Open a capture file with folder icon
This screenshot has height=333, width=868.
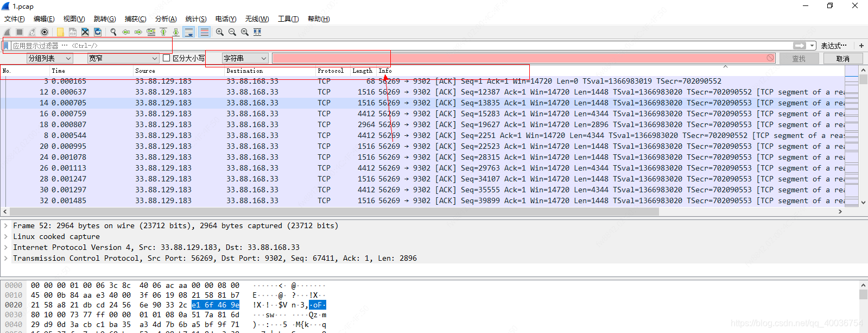coord(60,32)
